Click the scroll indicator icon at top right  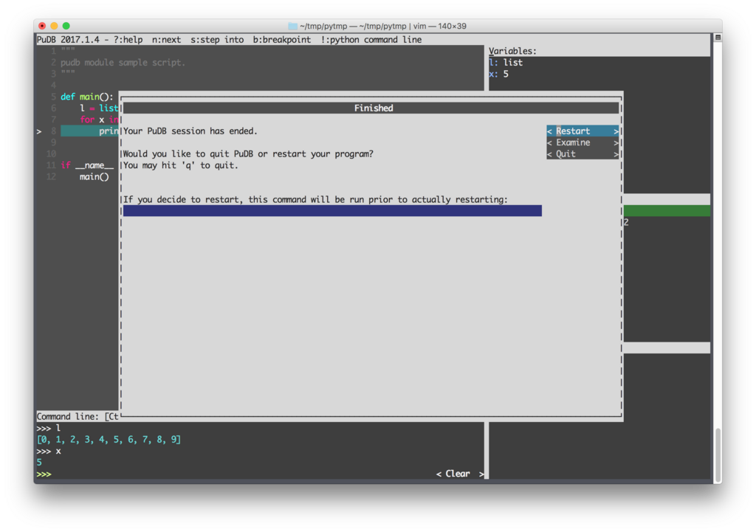[x=718, y=38]
